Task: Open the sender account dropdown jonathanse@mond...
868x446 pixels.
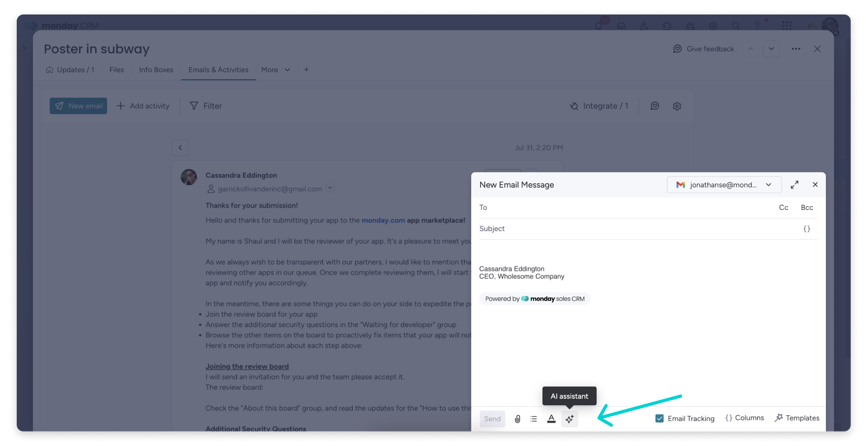Action: [x=724, y=185]
